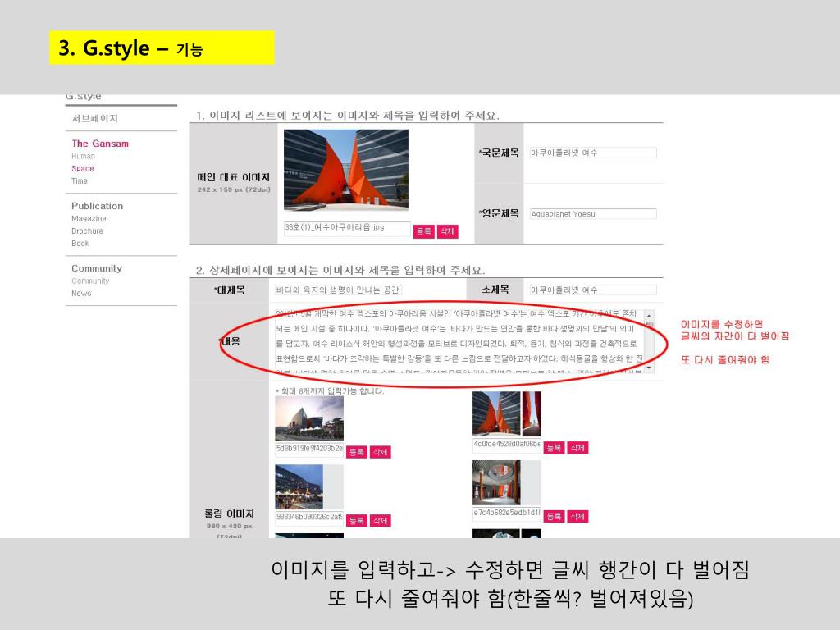Click 삭제 button for main image
Image resolution: width=840 pixels, height=630 pixels.
[x=447, y=231]
